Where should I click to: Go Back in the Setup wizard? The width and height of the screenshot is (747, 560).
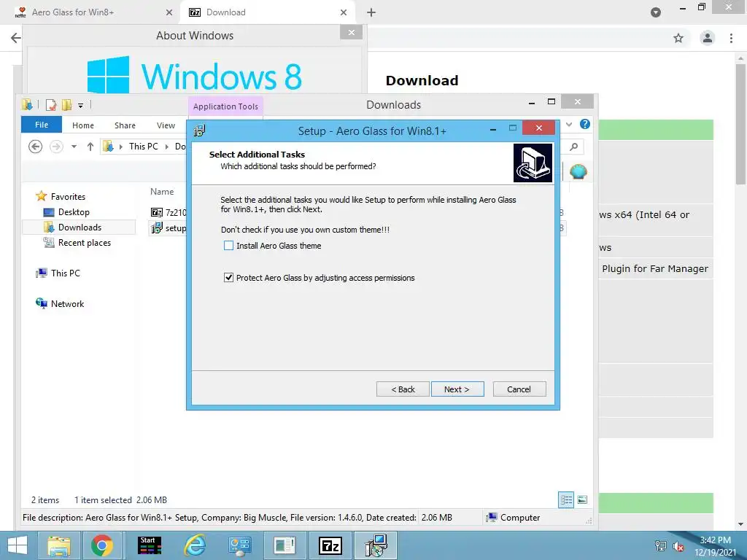pos(403,389)
